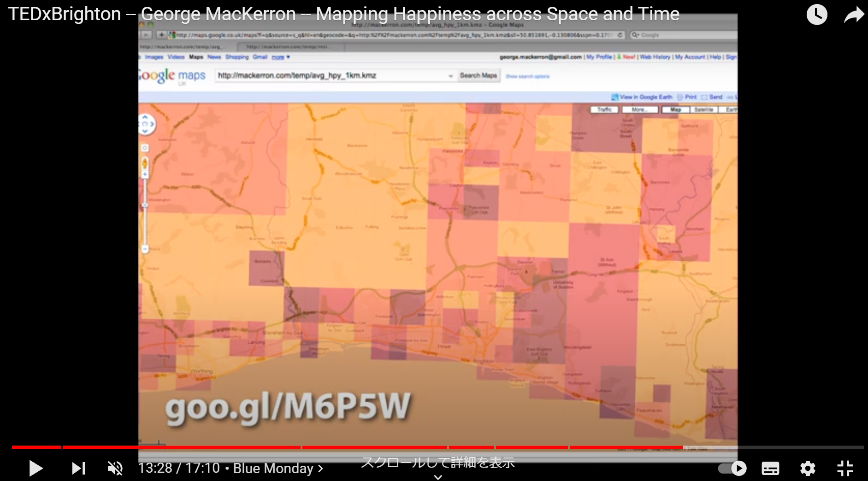The height and width of the screenshot is (481, 868).
Task: Click the Share arrow icon
Action: tap(854, 15)
